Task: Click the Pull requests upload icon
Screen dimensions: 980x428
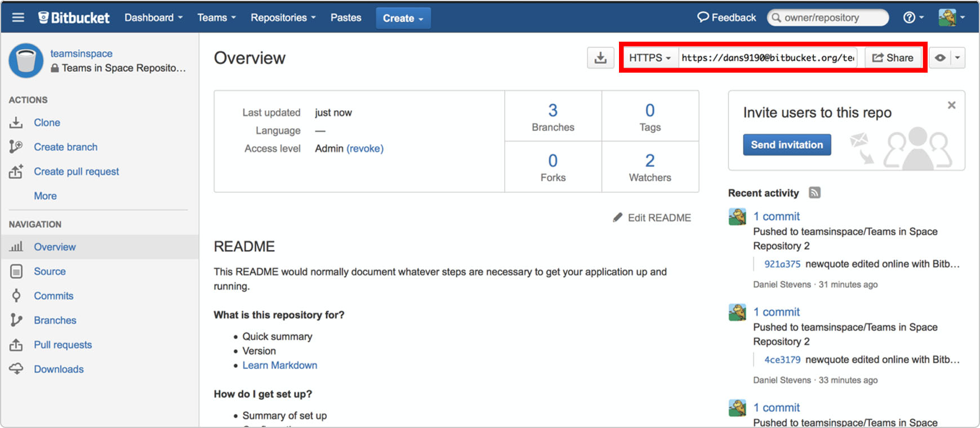Action: click(x=16, y=345)
